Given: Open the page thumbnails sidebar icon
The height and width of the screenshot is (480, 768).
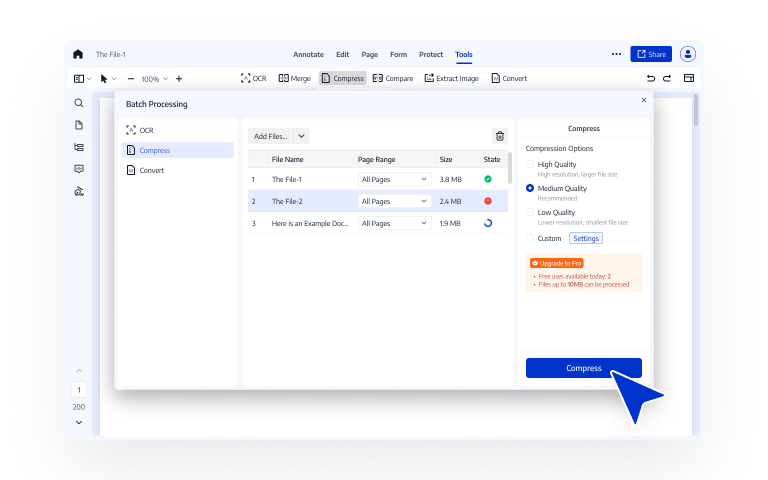Looking at the screenshot, I should [79, 125].
